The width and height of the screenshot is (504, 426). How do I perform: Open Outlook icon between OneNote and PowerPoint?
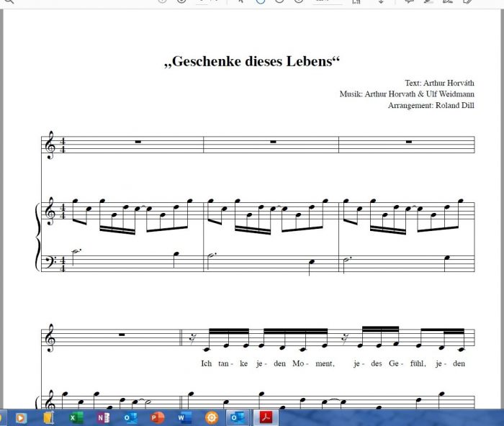tap(130, 417)
